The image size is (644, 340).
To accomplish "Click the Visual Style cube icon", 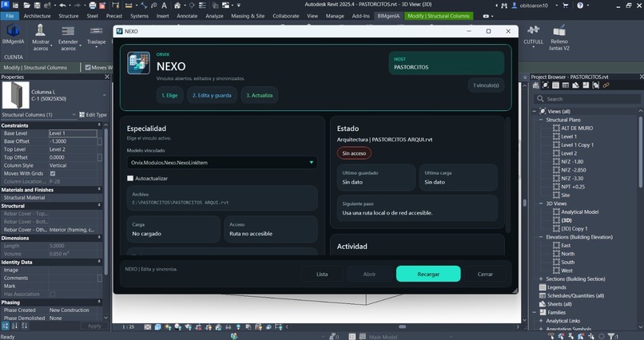I will [157, 327].
